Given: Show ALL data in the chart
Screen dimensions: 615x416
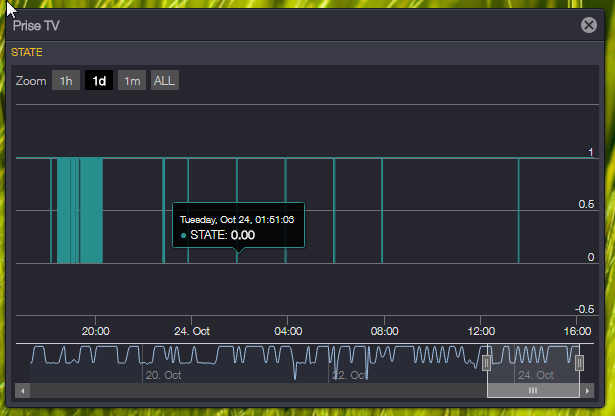Looking at the screenshot, I should point(165,81).
